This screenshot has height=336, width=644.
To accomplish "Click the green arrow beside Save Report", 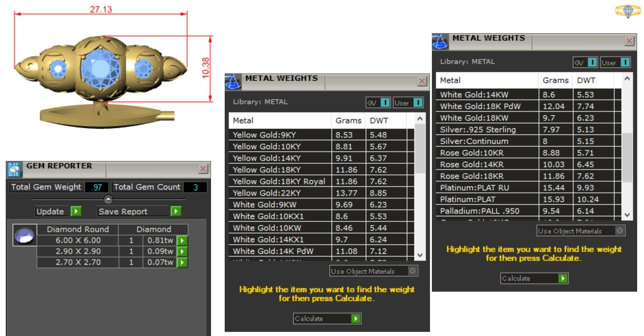I will pyautogui.click(x=176, y=211).
